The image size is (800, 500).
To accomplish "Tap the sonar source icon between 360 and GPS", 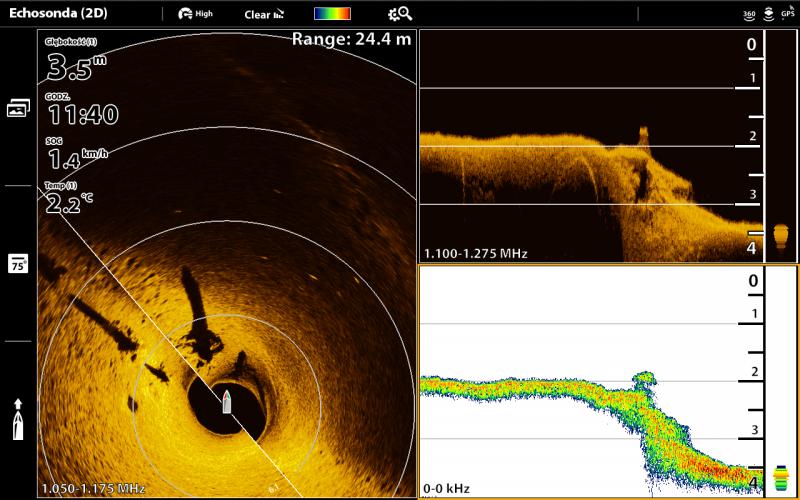I will click(767, 14).
